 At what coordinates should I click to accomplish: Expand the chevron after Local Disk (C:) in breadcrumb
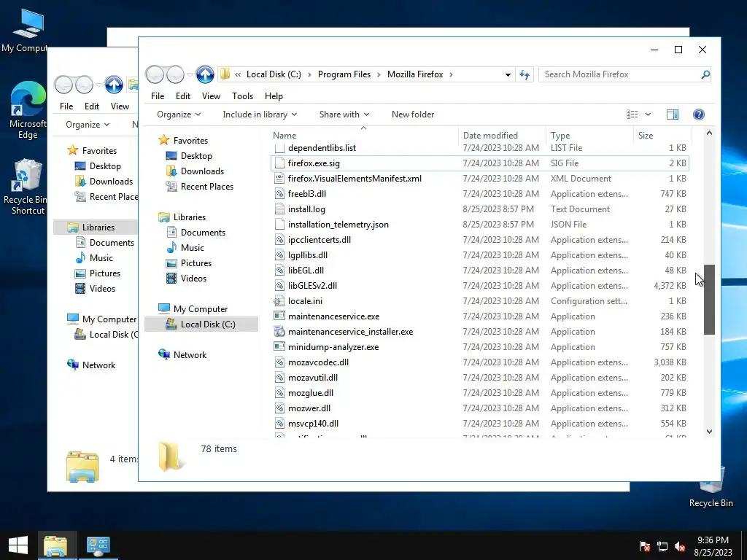(x=309, y=74)
